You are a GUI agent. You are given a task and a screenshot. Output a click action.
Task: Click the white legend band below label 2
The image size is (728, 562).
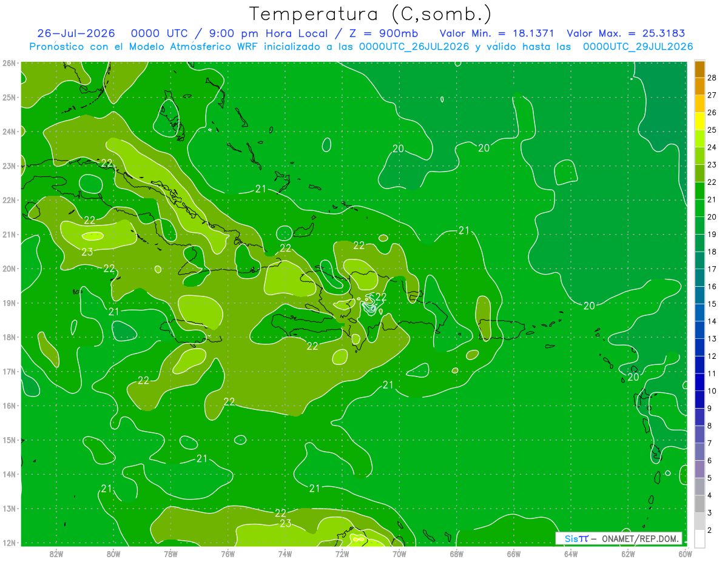(700, 538)
